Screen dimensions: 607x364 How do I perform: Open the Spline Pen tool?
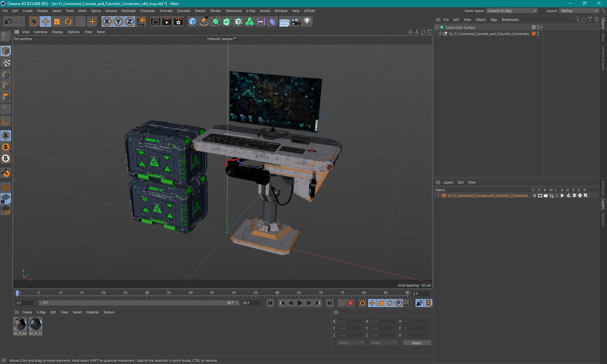[x=204, y=21]
